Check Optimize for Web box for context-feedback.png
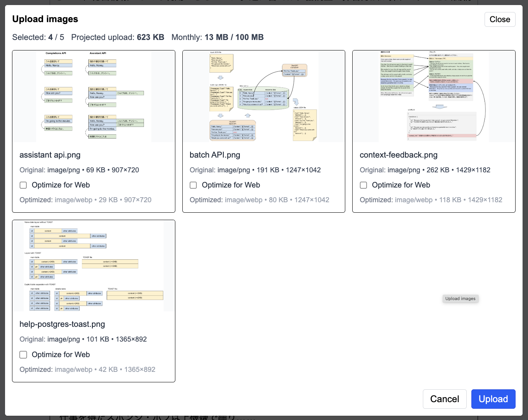This screenshot has width=528, height=420. 364,185
